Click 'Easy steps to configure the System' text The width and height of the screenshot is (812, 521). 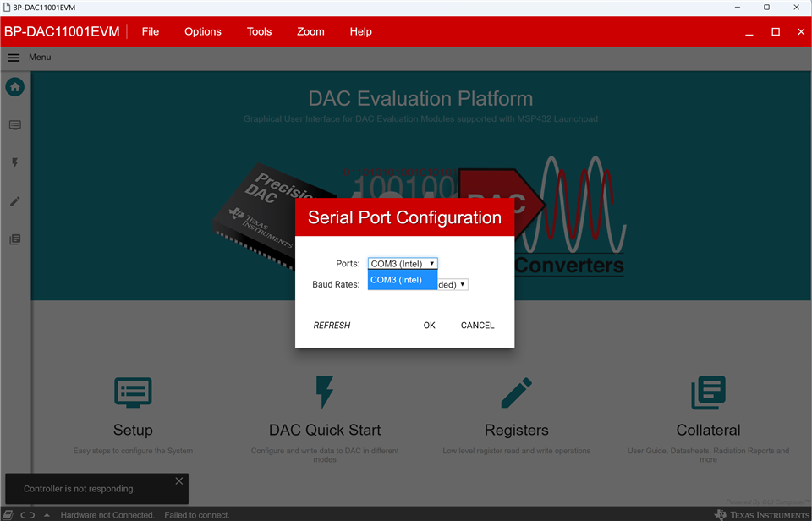tap(133, 451)
